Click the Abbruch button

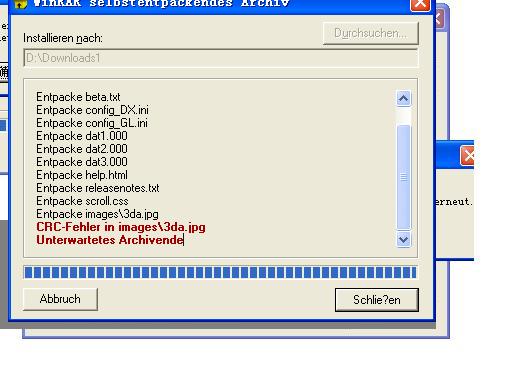pyautogui.click(x=60, y=299)
